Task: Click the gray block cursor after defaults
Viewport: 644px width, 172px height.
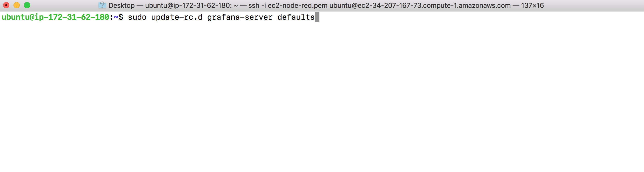Action: [317, 17]
